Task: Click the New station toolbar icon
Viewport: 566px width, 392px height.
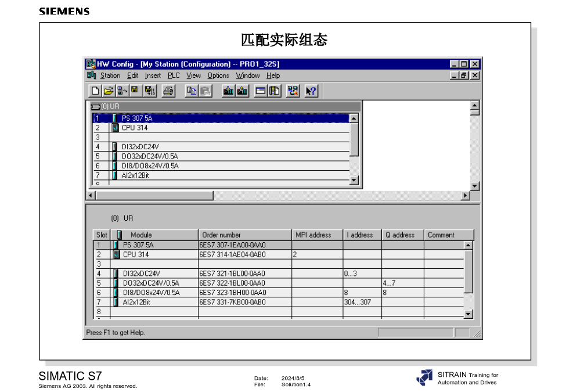Action: (95, 91)
